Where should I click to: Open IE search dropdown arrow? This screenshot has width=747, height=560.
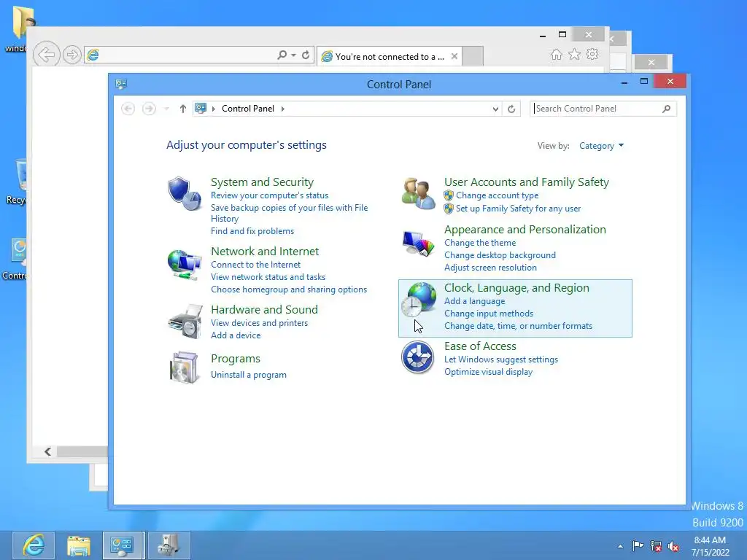293,55
